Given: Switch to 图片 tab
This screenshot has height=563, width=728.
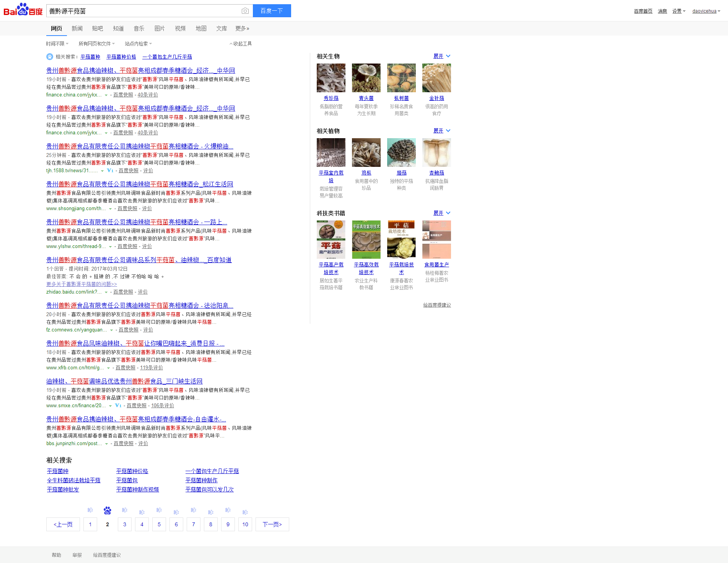Looking at the screenshot, I should pos(160,28).
